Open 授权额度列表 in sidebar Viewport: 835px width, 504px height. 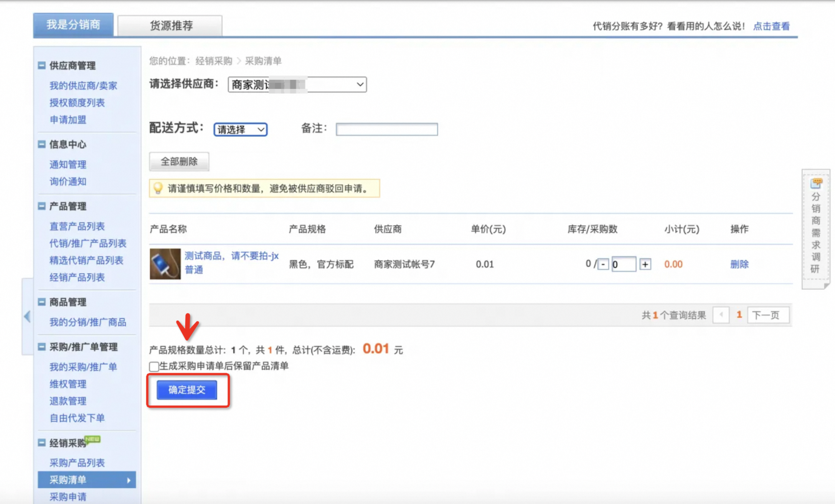click(77, 102)
